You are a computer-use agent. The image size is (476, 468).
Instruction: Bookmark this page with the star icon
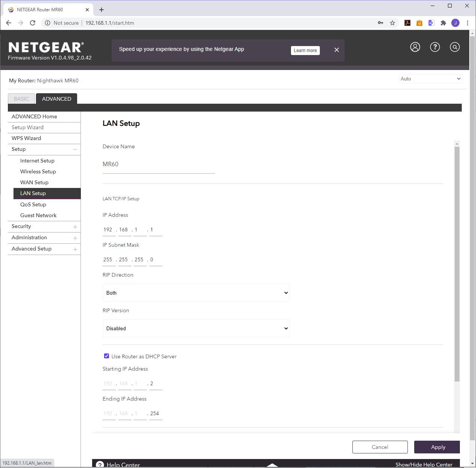[x=392, y=23]
